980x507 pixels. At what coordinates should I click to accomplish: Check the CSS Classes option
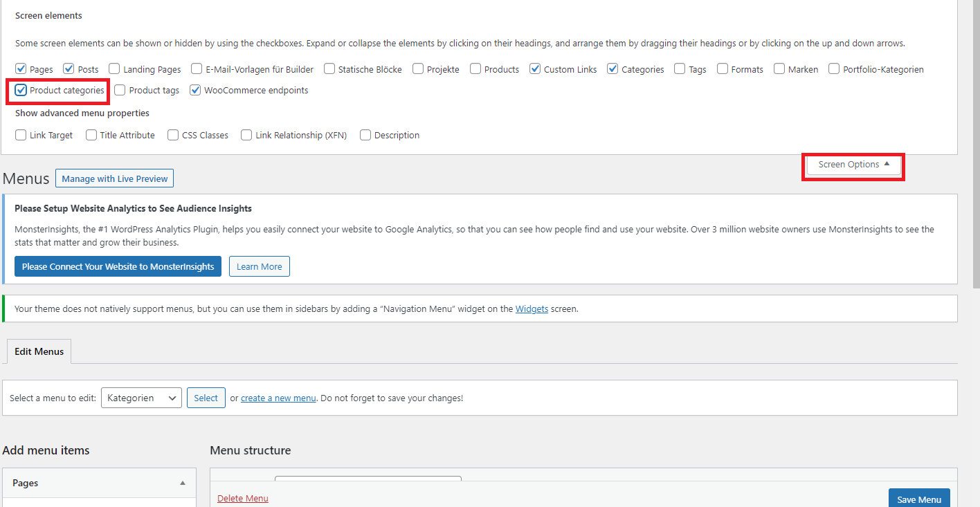pyautogui.click(x=173, y=136)
